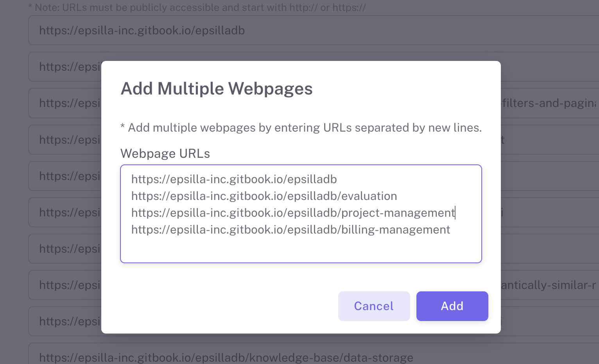Click the fifth background URL field from the top
599x364 pixels.
(x=65, y=176)
